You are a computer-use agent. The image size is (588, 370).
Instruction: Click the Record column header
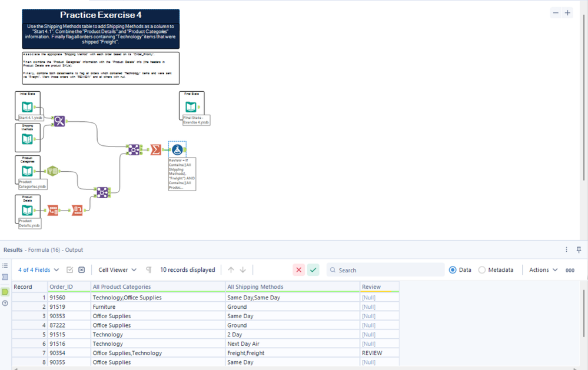29,287
